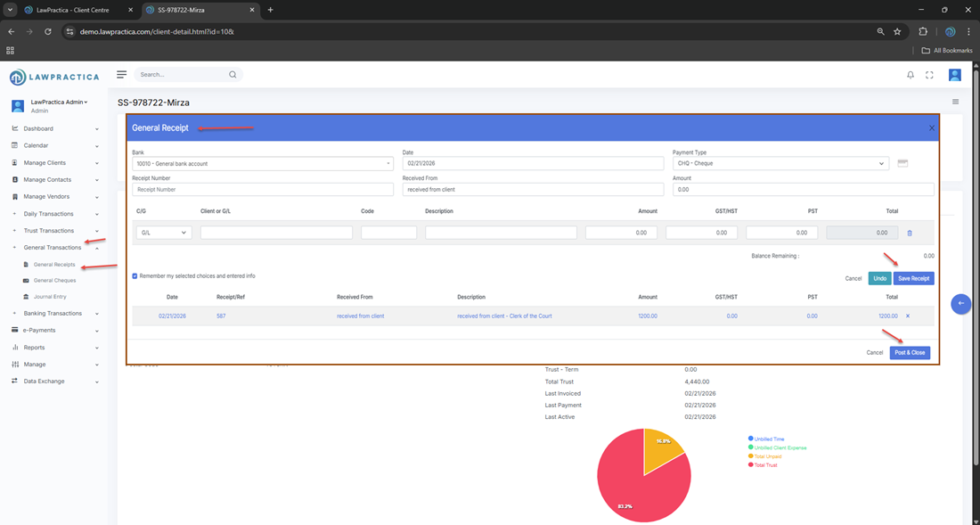Click into the Receipt Number input field
Viewport: 980px width, 525px height.
(262, 190)
